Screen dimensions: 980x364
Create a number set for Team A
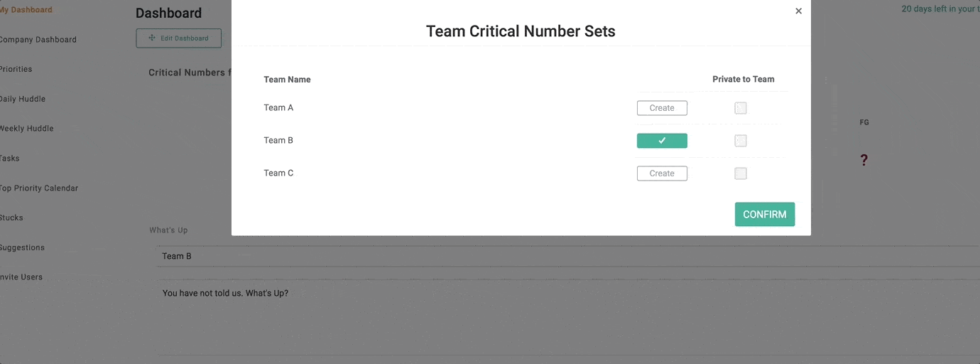(x=662, y=108)
